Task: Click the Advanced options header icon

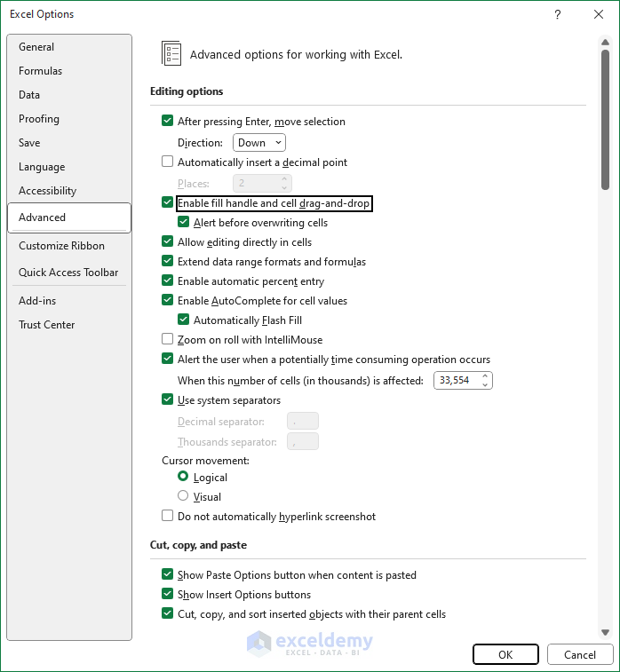Action: pos(171,53)
